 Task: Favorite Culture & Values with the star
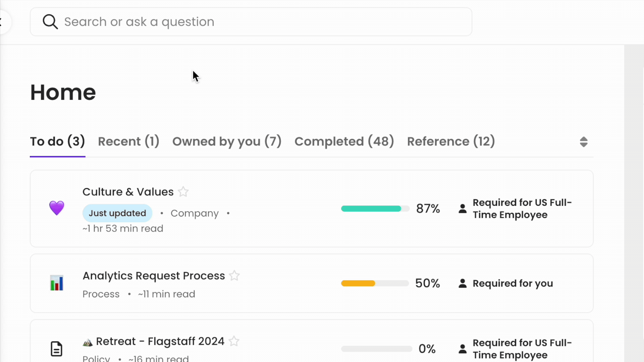coord(183,192)
